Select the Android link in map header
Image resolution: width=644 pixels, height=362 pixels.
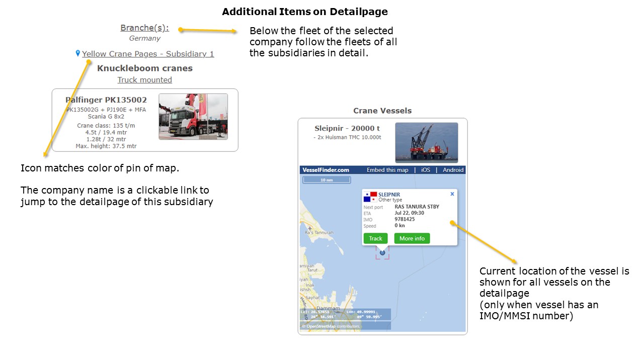pyautogui.click(x=453, y=170)
